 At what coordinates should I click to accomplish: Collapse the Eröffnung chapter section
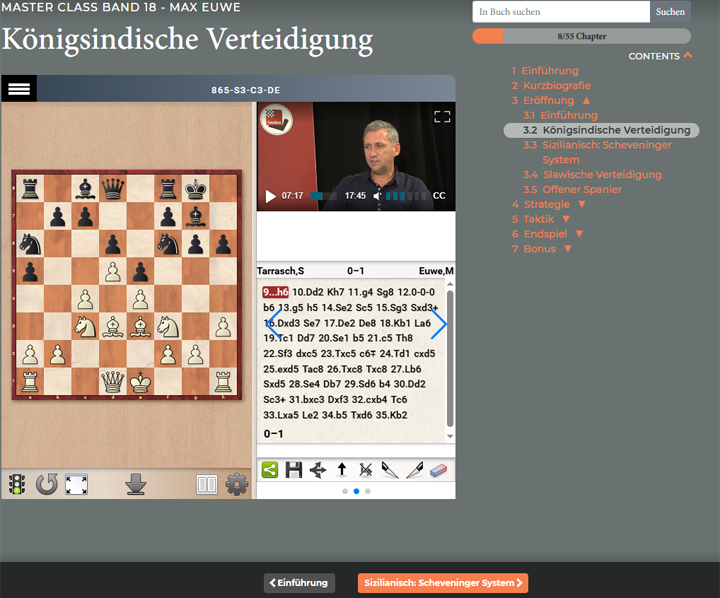[x=586, y=101]
